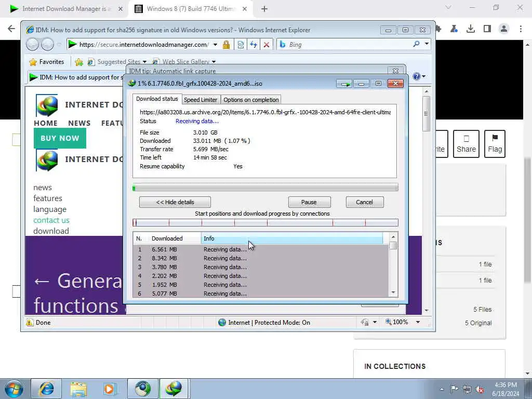This screenshot has width=532, height=399.
Task: Click the Chrome back arrow
Action: [x=11, y=29]
